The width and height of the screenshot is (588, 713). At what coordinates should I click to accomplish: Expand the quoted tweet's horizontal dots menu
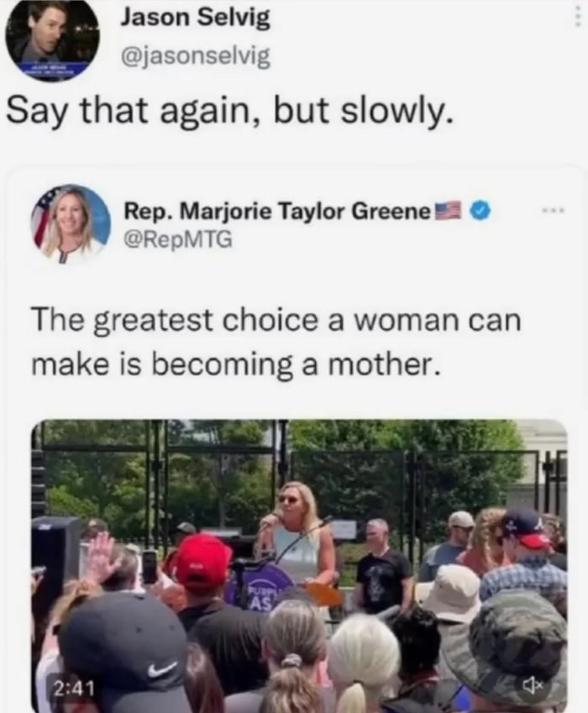click(553, 211)
